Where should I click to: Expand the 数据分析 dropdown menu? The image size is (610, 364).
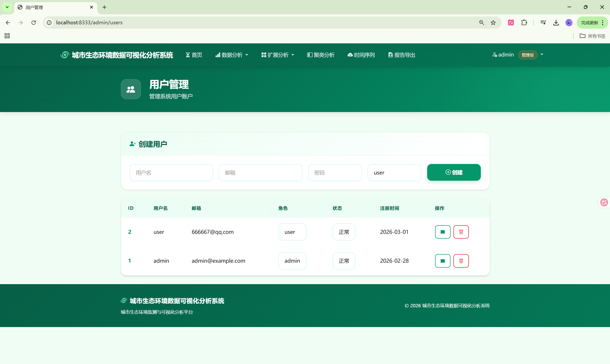pyautogui.click(x=232, y=55)
